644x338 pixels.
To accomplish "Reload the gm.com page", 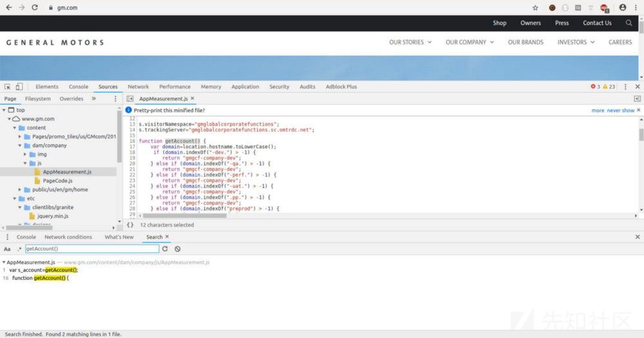I will pyautogui.click(x=35, y=7).
